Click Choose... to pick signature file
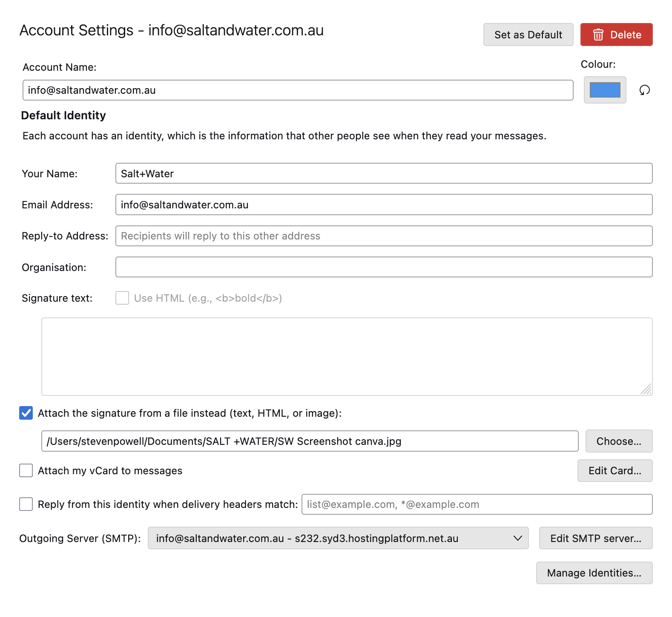The height and width of the screenshot is (617, 672). click(618, 441)
